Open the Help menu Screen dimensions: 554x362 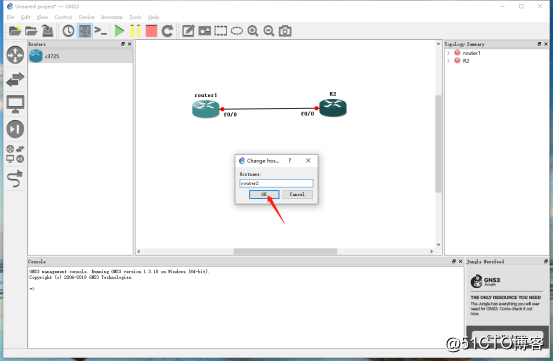pos(153,17)
